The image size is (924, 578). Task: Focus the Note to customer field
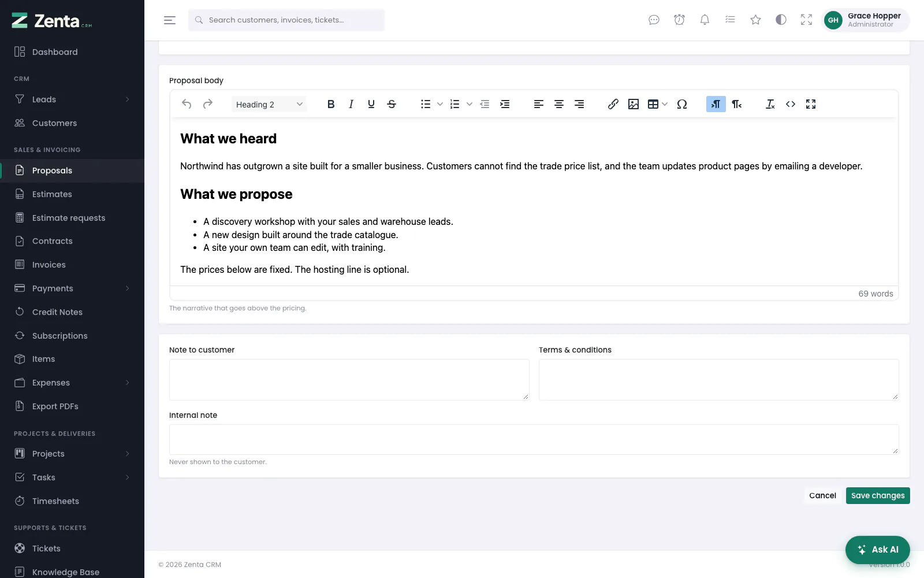pyautogui.click(x=349, y=380)
